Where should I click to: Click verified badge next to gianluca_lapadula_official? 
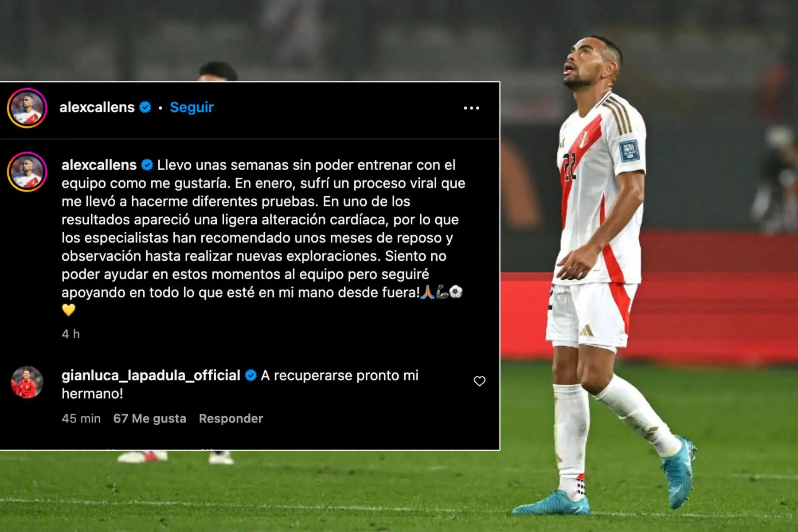click(250, 376)
